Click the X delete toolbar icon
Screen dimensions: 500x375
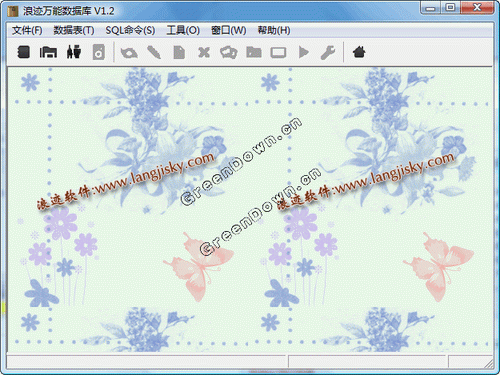[204, 52]
